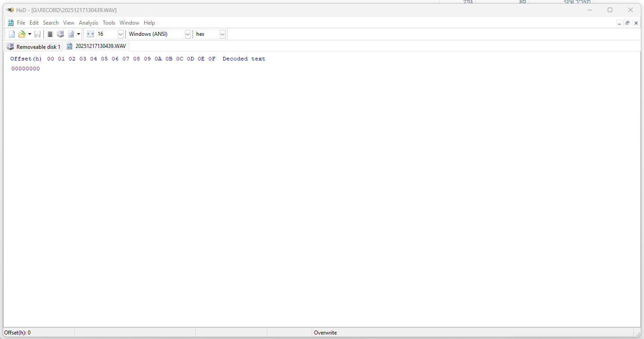Create a new file
The width and height of the screenshot is (644, 339).
pos(11,34)
